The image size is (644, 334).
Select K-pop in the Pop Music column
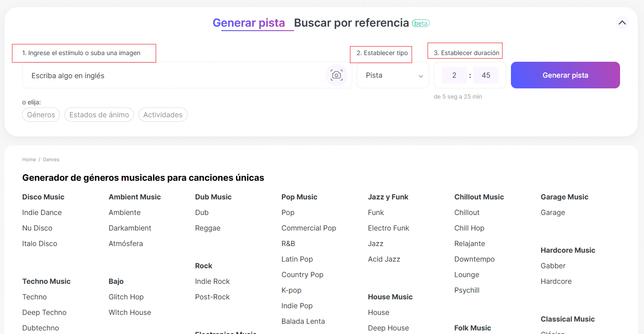(x=291, y=290)
